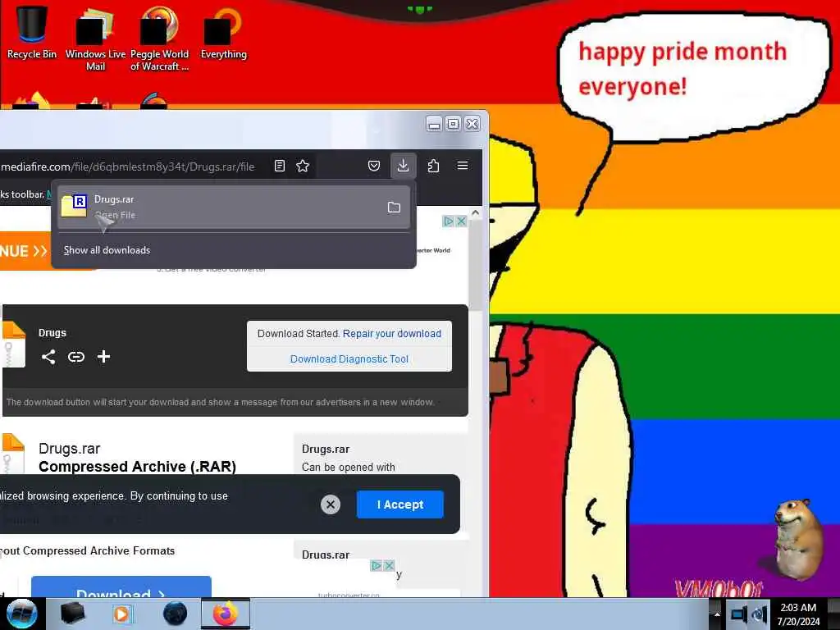Click the mediafire URL in address bar

[x=127, y=167]
